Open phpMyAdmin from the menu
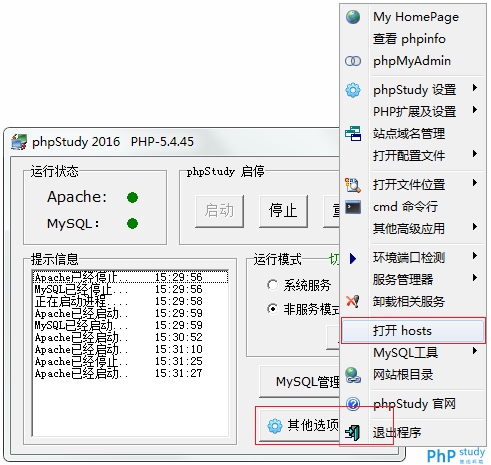The height and width of the screenshot is (465, 491). coord(413,61)
